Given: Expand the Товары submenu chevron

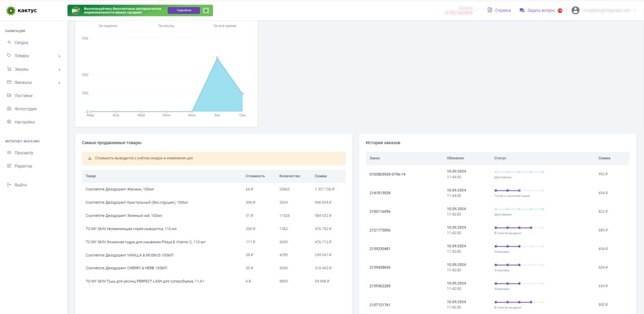Looking at the screenshot, I should coord(59,56).
